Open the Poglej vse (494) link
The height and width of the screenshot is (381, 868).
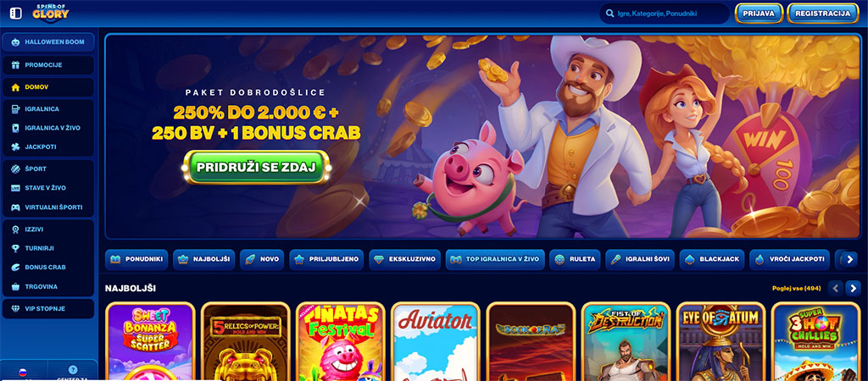tap(796, 288)
